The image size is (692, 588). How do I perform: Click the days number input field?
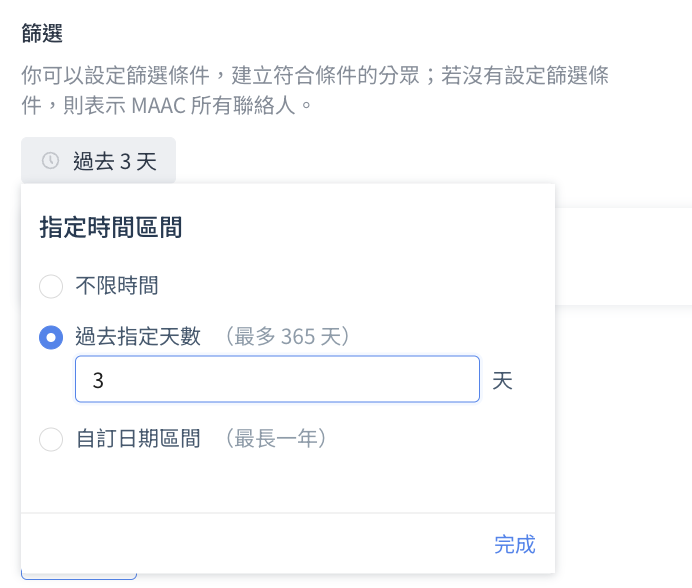tap(277, 380)
